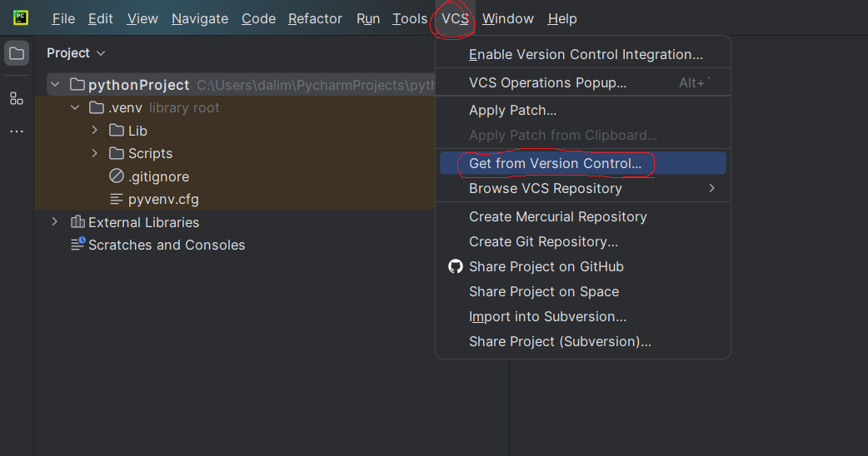Select VCS Operations Popup entry

(583, 83)
